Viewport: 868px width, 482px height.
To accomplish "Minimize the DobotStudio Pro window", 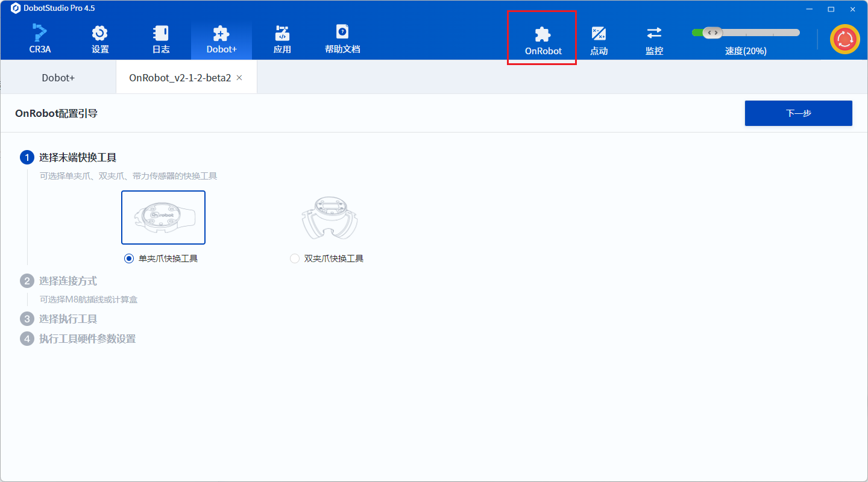I will (808, 8).
